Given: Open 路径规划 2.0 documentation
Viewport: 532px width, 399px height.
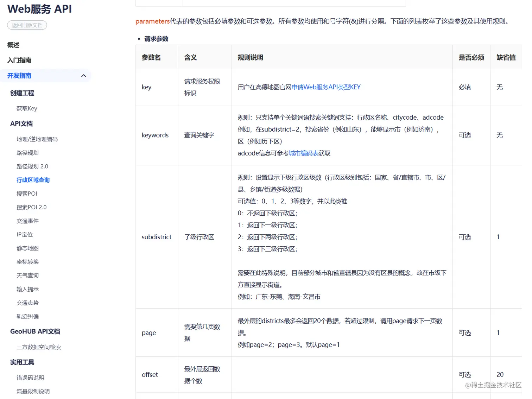Looking at the screenshot, I should pos(32,166).
